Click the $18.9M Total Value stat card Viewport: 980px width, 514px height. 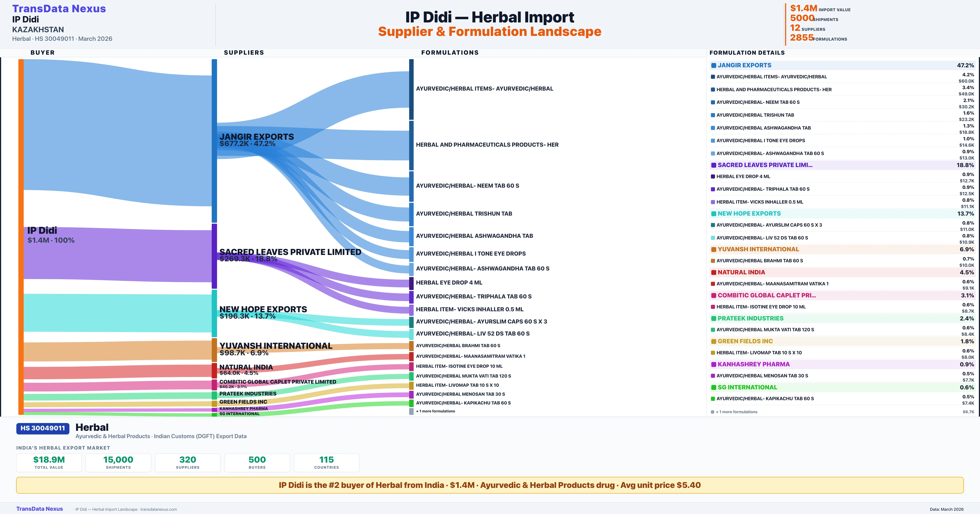click(x=49, y=462)
